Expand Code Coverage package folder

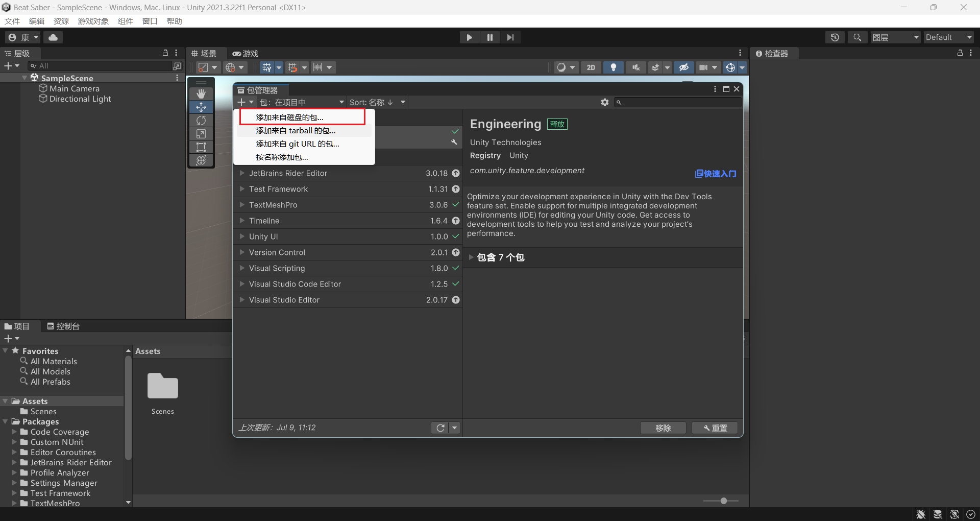tap(15, 432)
